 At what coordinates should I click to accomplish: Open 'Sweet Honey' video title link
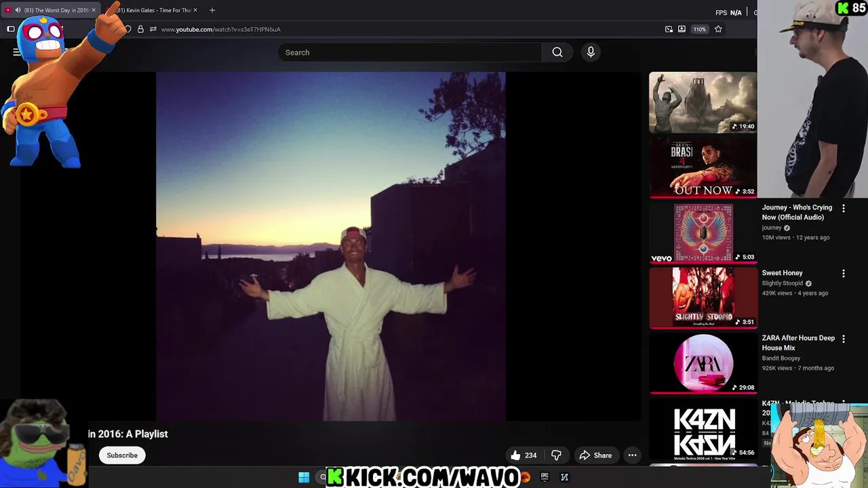(x=782, y=272)
